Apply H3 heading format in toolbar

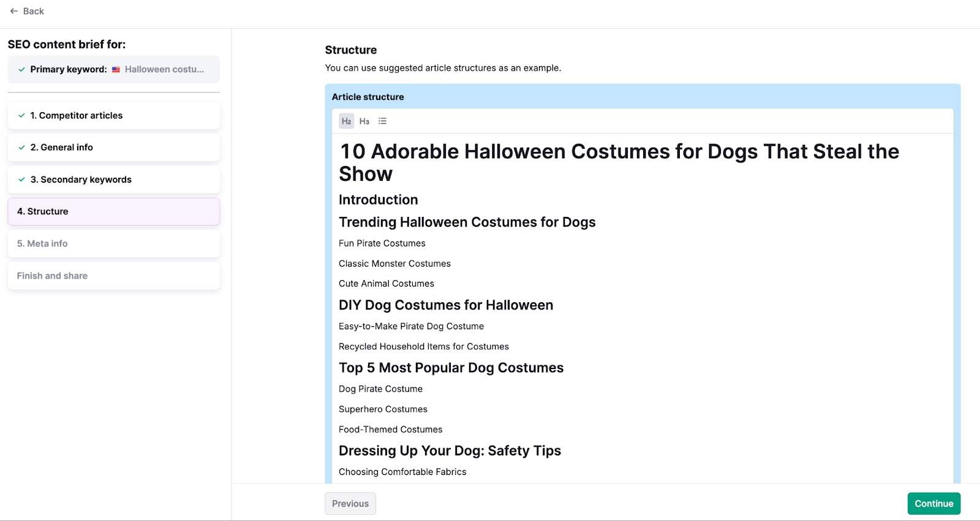[x=364, y=121]
